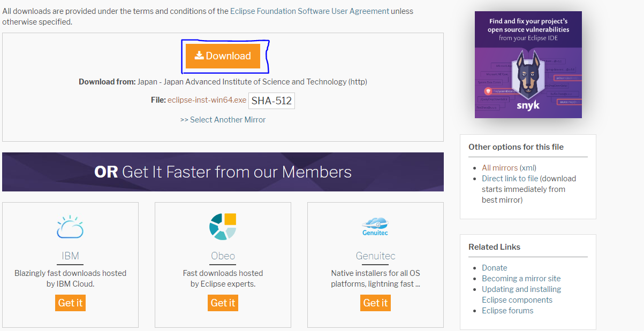Click Get it under Genuitec
The image size is (644, 331).
click(x=375, y=303)
